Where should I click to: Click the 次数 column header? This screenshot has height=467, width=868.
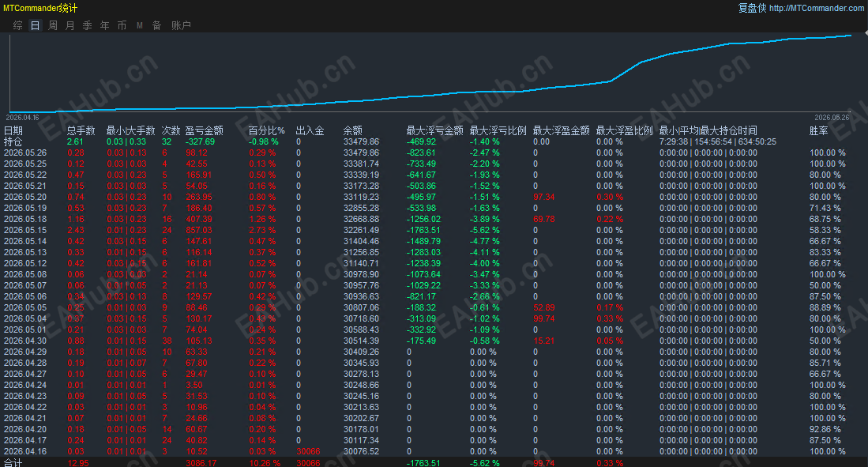pos(171,130)
